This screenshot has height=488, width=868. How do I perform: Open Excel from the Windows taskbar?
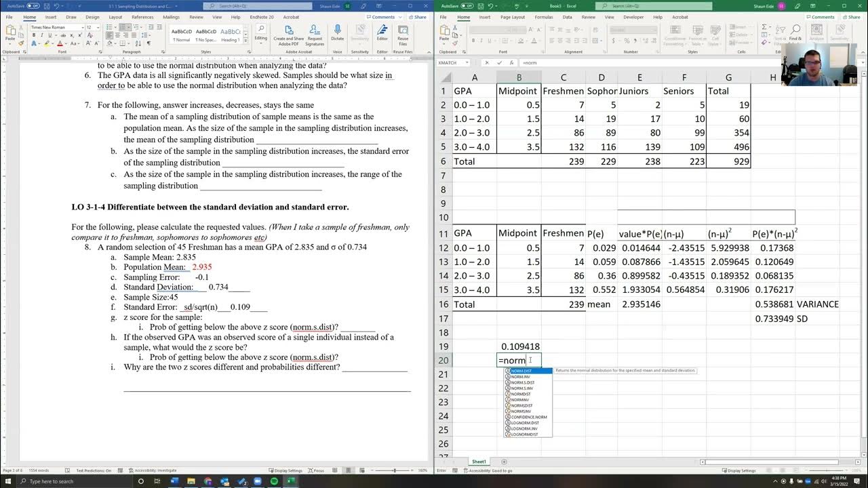pyautogui.click(x=291, y=481)
